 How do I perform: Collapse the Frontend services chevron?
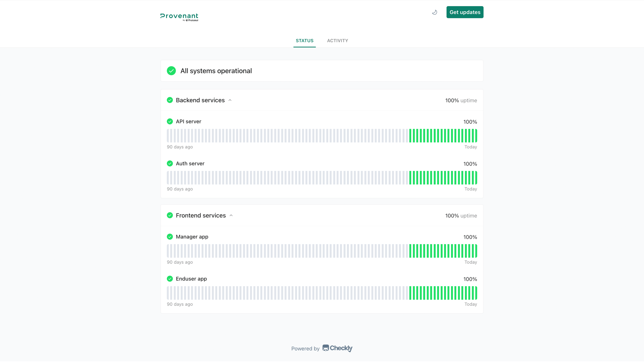point(231,215)
